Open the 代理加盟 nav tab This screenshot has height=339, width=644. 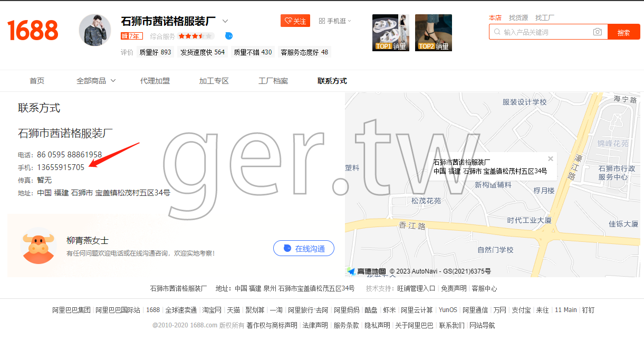tap(155, 81)
